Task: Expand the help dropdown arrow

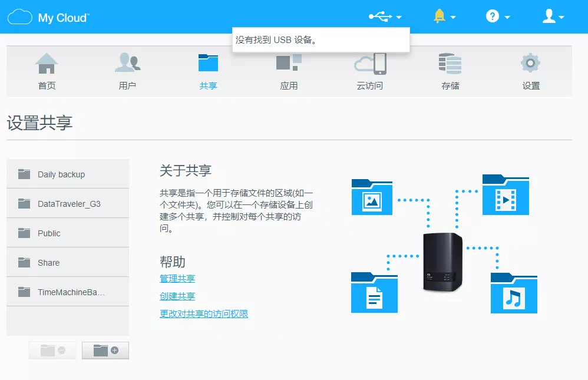Action: point(507,17)
